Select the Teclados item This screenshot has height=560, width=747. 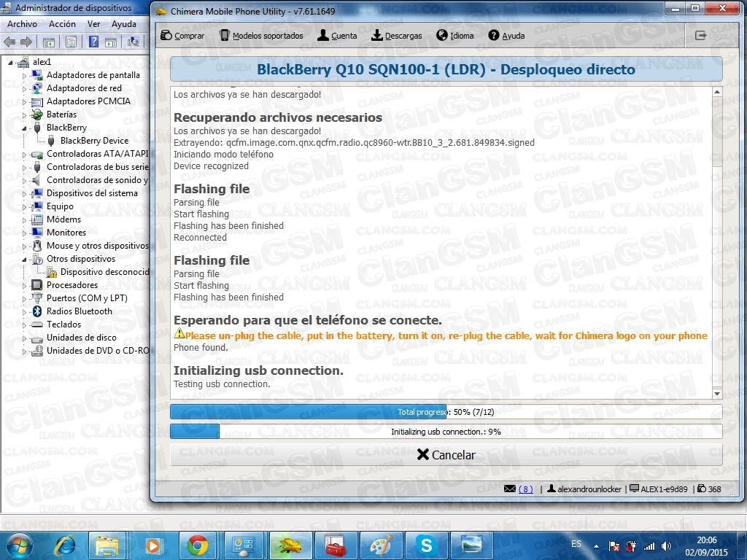64,324
